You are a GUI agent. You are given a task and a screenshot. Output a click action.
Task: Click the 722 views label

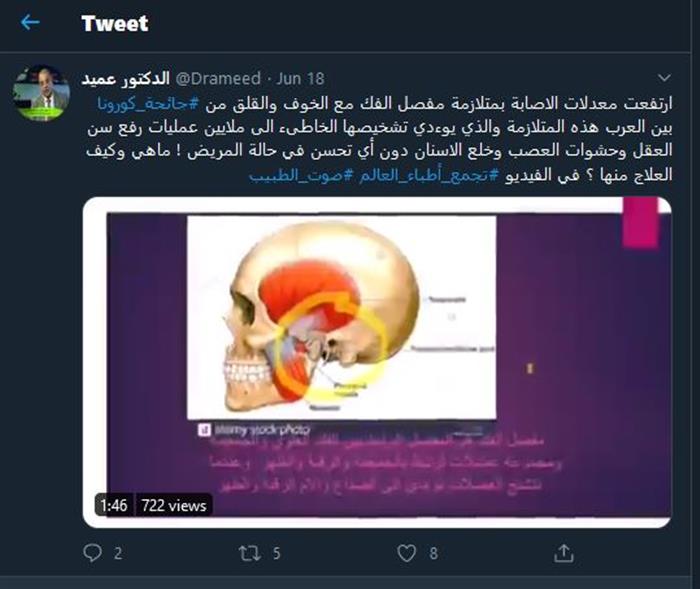point(174,505)
